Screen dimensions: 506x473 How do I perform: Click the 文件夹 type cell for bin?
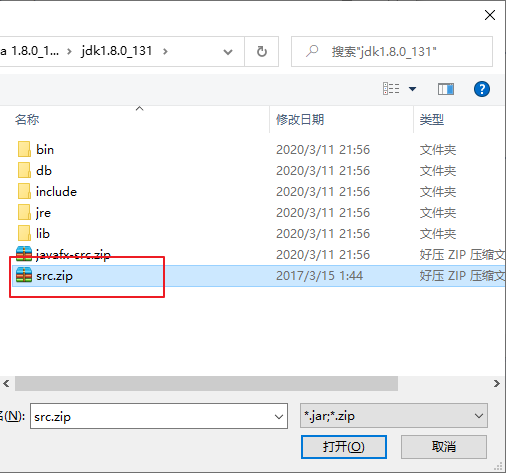(x=438, y=150)
